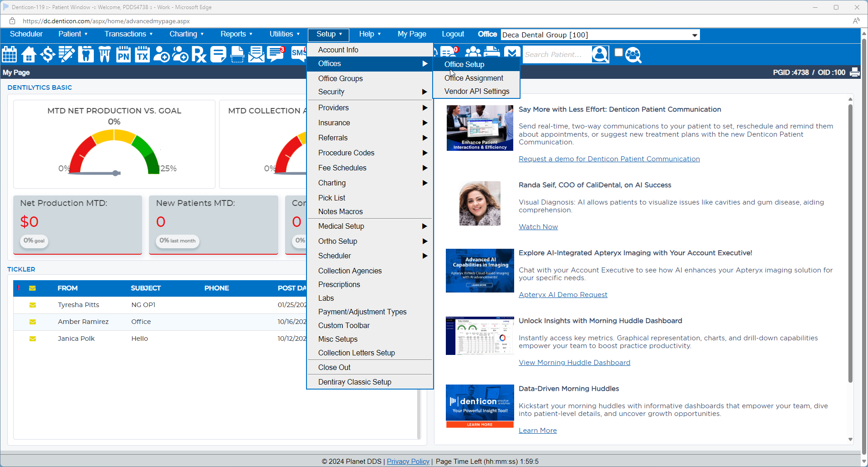Expand the Providers submenu
The height and width of the screenshot is (467, 868).
click(370, 108)
